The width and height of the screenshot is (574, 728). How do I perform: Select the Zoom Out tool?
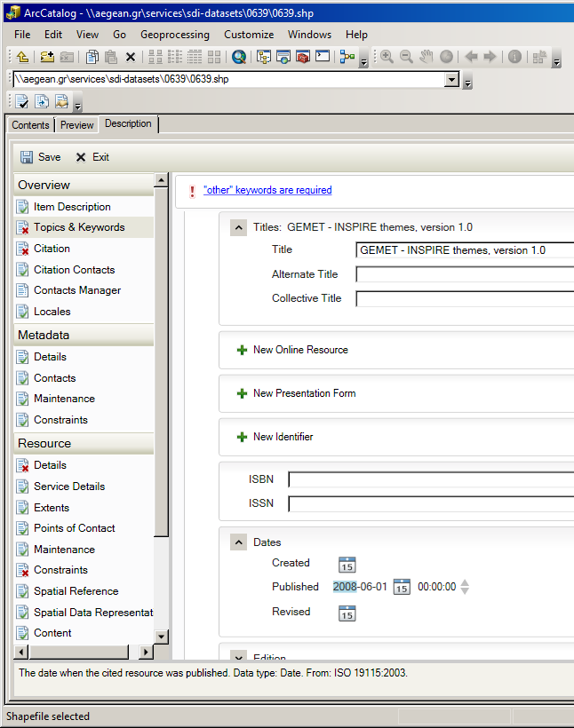tap(406, 57)
